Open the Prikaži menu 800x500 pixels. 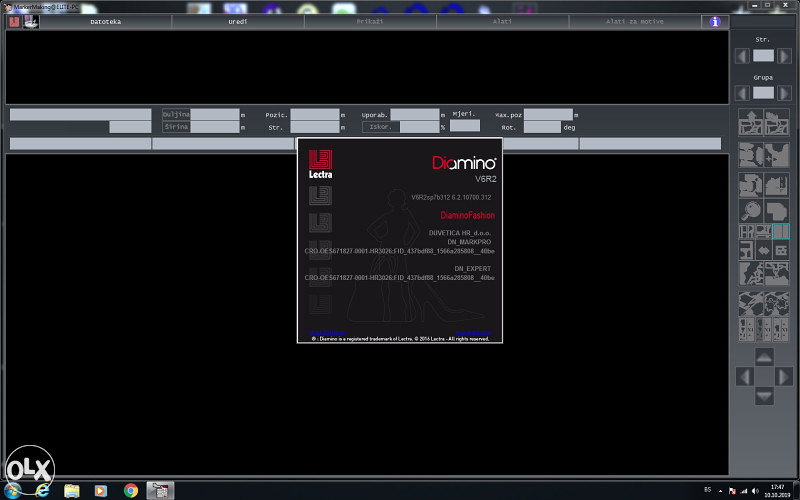tap(370, 22)
